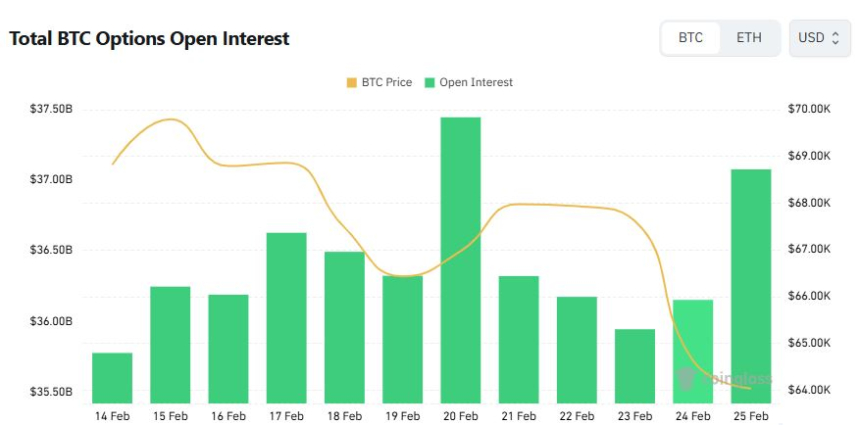Toggle the Open Interest legend item

tap(468, 82)
